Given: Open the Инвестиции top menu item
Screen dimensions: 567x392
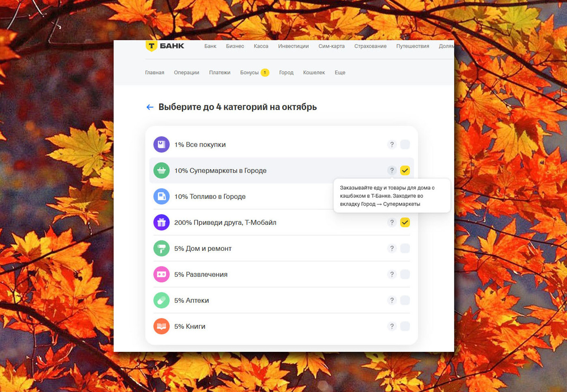Looking at the screenshot, I should [293, 46].
